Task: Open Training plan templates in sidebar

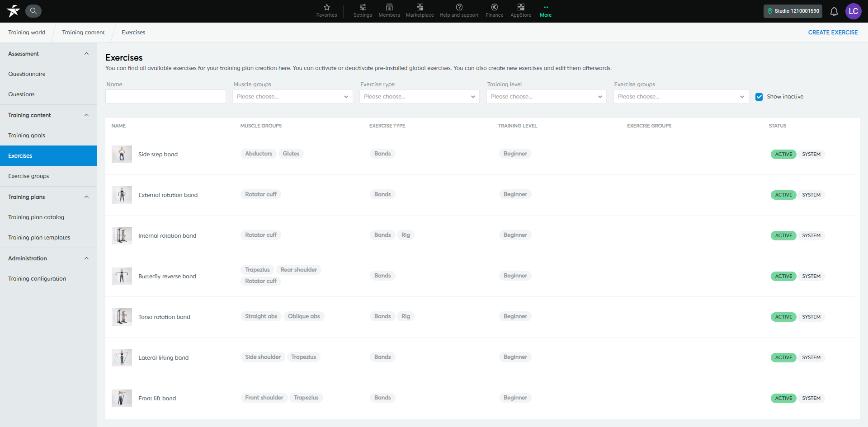Action: (x=48, y=238)
